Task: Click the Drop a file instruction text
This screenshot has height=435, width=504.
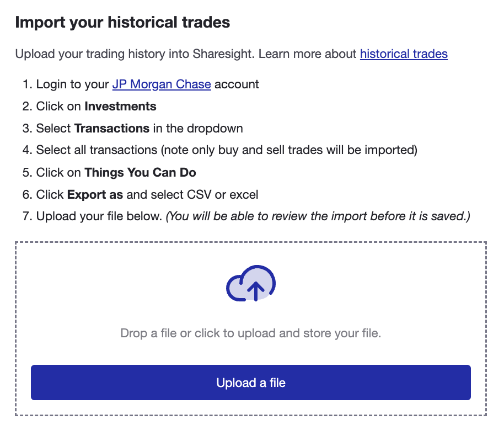Action: [x=251, y=333]
